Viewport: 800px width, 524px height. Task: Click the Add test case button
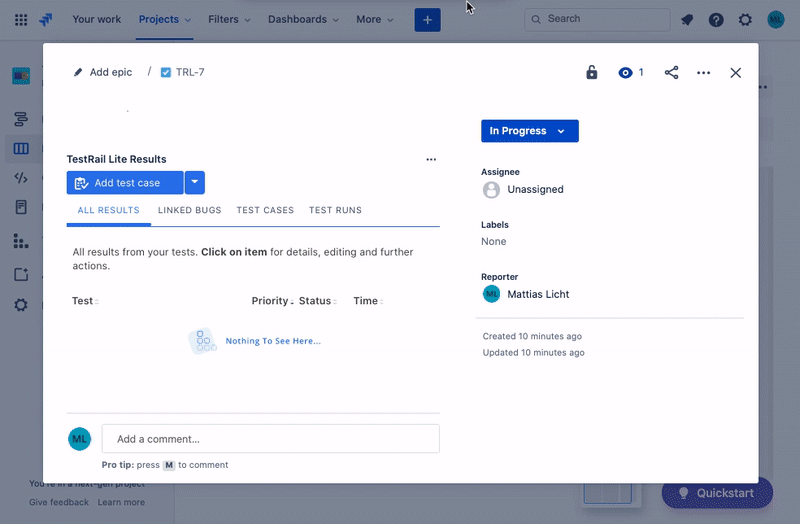[x=125, y=182]
